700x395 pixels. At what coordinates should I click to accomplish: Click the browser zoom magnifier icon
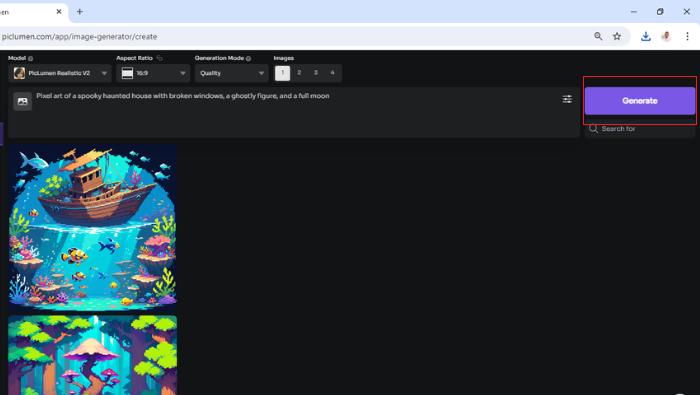pyautogui.click(x=598, y=37)
